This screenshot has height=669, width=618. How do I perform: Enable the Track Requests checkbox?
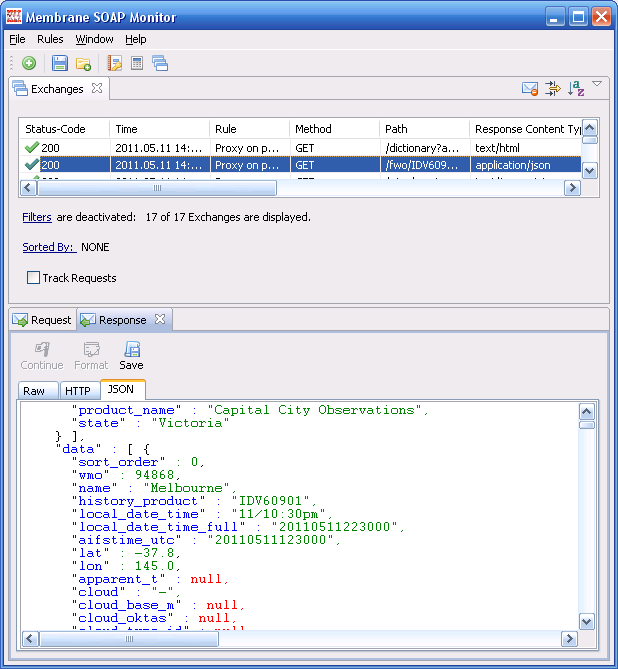tap(33, 278)
